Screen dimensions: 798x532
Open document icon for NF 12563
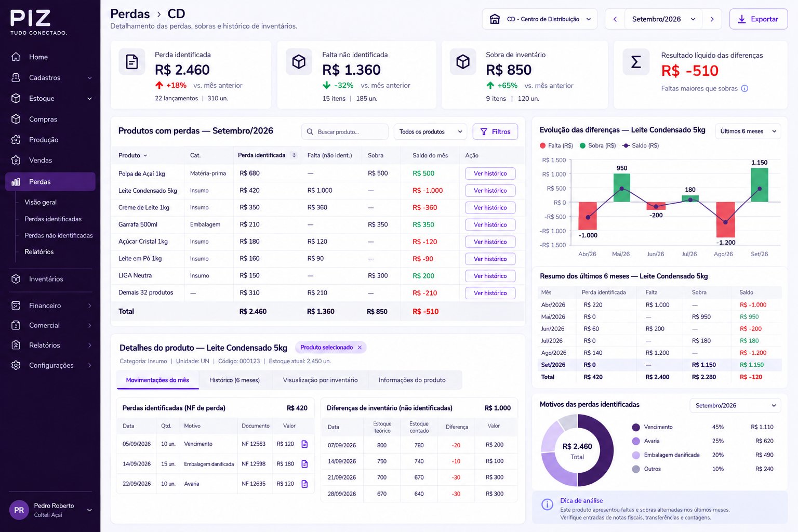pyautogui.click(x=304, y=444)
